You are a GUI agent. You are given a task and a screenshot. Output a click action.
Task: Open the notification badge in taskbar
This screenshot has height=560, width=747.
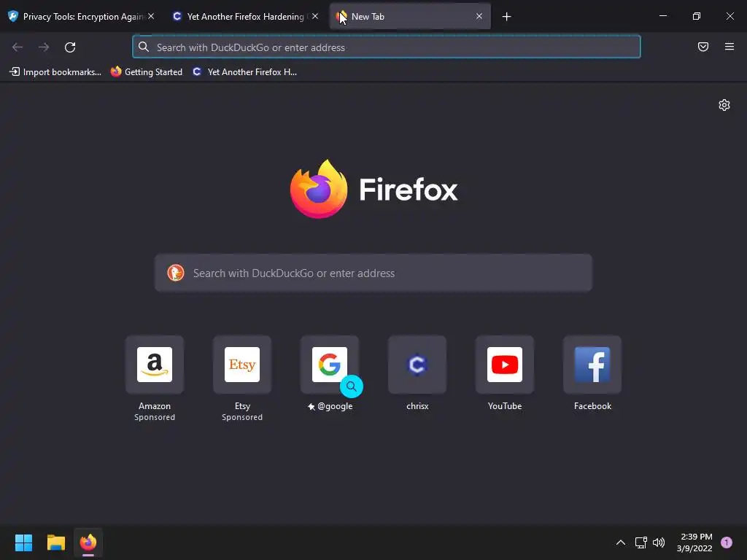click(x=726, y=542)
